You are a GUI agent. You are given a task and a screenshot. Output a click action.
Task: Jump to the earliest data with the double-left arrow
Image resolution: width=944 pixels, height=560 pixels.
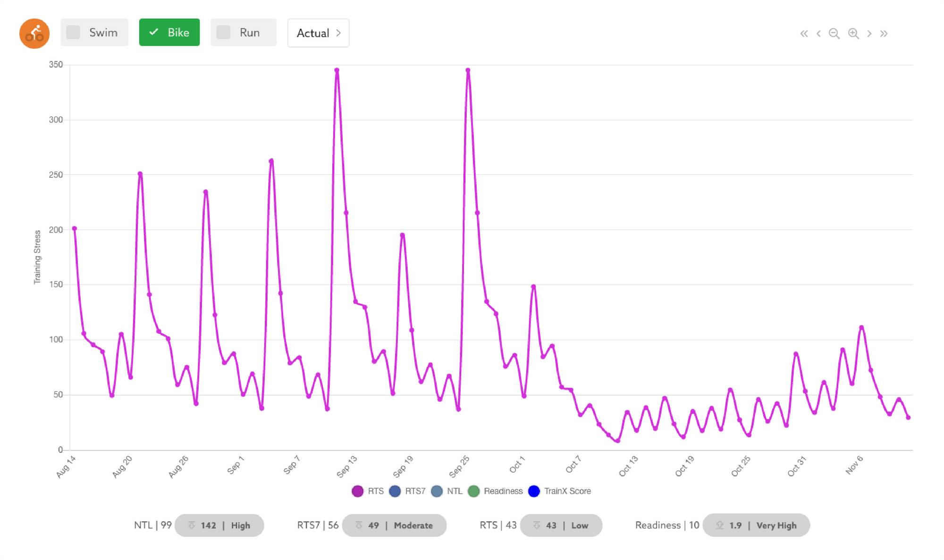pyautogui.click(x=804, y=33)
